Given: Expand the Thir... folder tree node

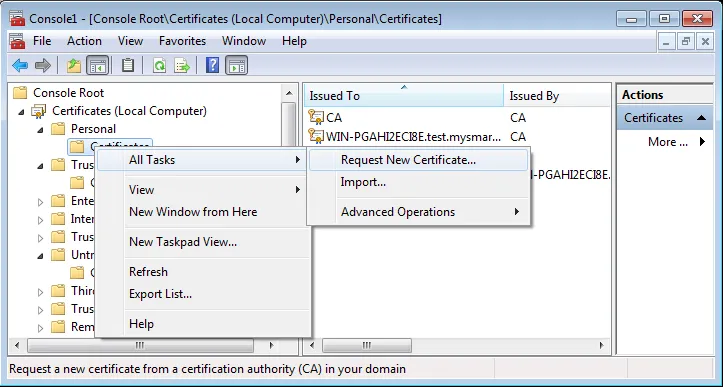Looking at the screenshot, I should pos(41,292).
